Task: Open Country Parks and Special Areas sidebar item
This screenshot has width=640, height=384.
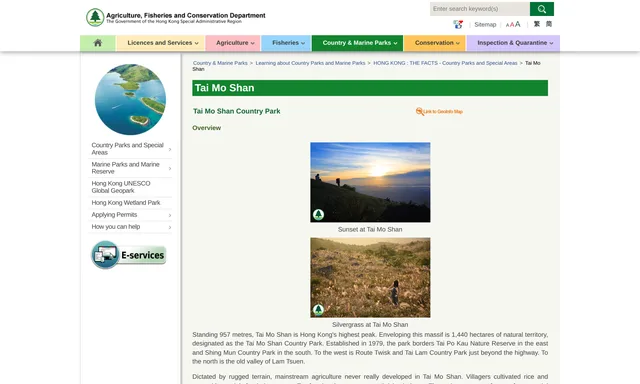Action: click(x=127, y=149)
